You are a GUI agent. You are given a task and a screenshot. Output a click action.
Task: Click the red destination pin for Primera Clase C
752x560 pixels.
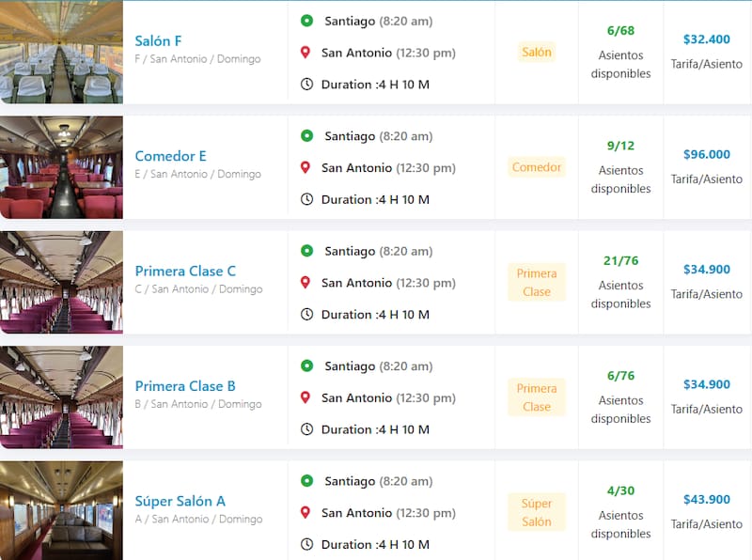click(x=305, y=283)
